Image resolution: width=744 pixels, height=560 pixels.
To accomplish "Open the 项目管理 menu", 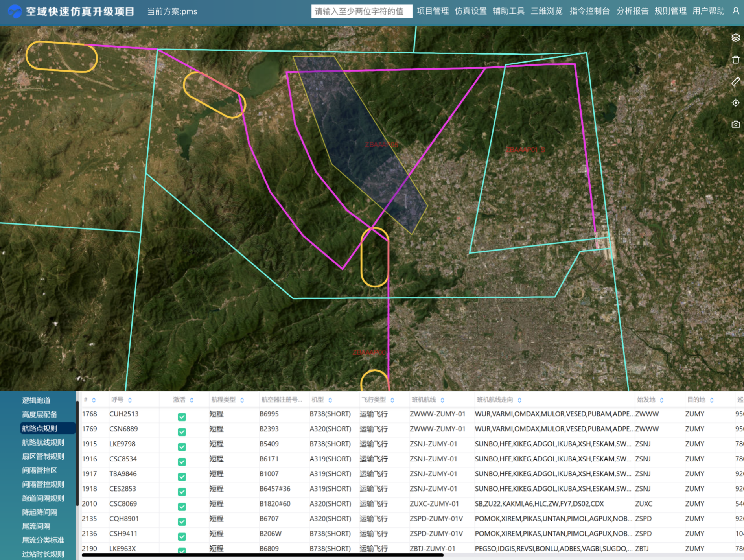I will [433, 11].
